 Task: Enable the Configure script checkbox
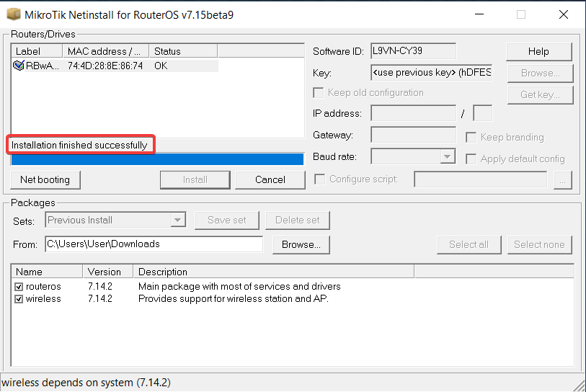coord(319,179)
